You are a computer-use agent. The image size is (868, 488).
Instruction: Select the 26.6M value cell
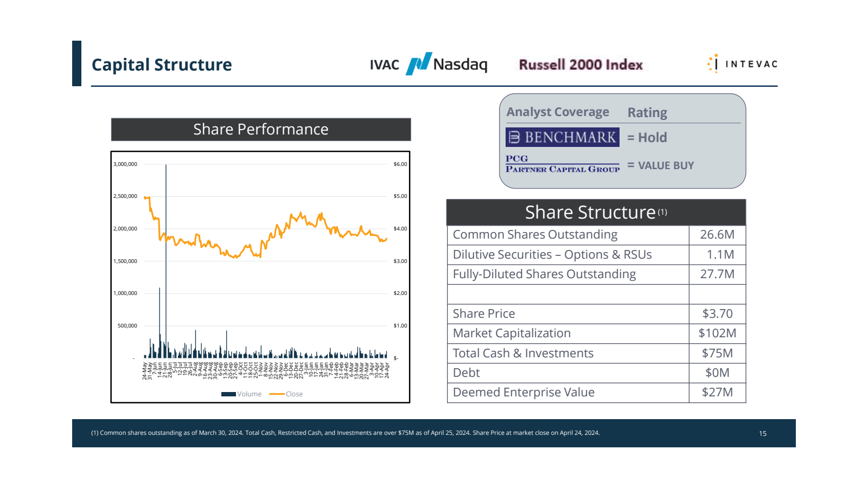717,235
